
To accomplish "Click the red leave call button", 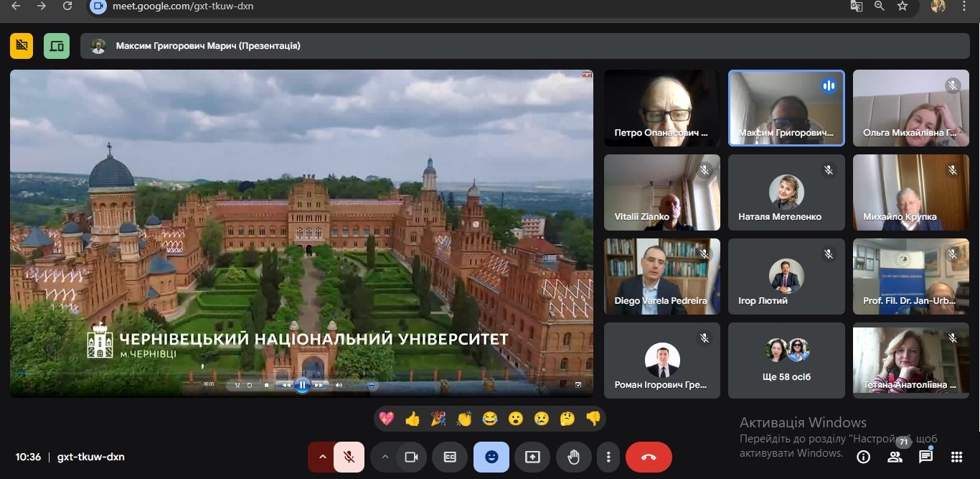I will 649,457.
